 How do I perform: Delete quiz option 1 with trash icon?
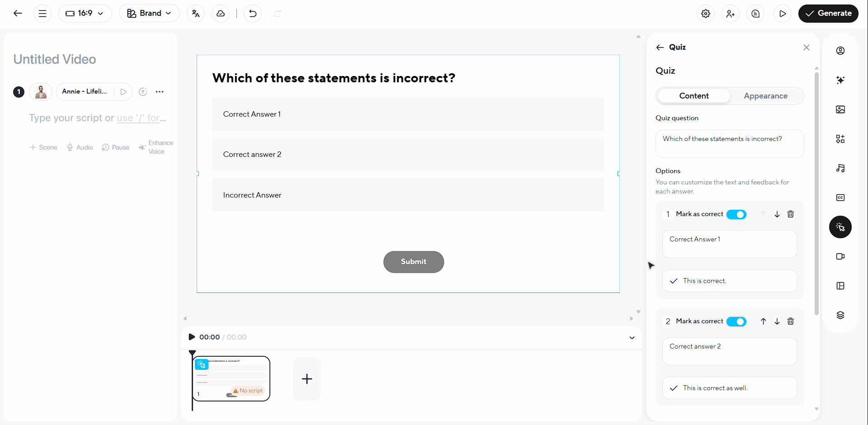[790, 214]
